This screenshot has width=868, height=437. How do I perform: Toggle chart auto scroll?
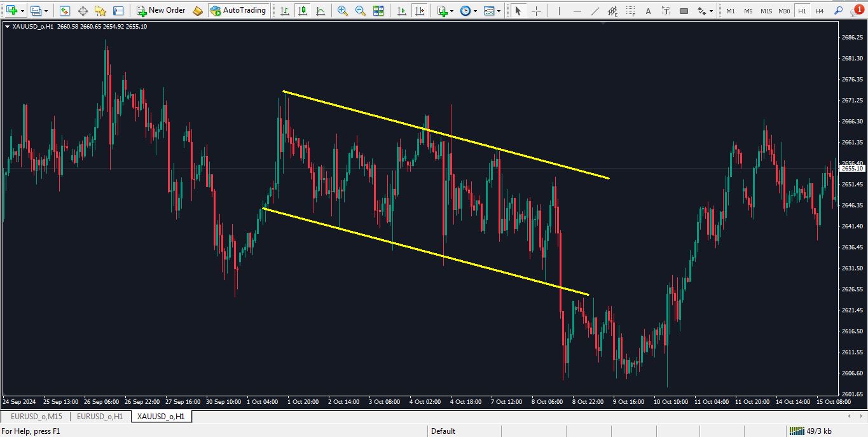(401, 11)
